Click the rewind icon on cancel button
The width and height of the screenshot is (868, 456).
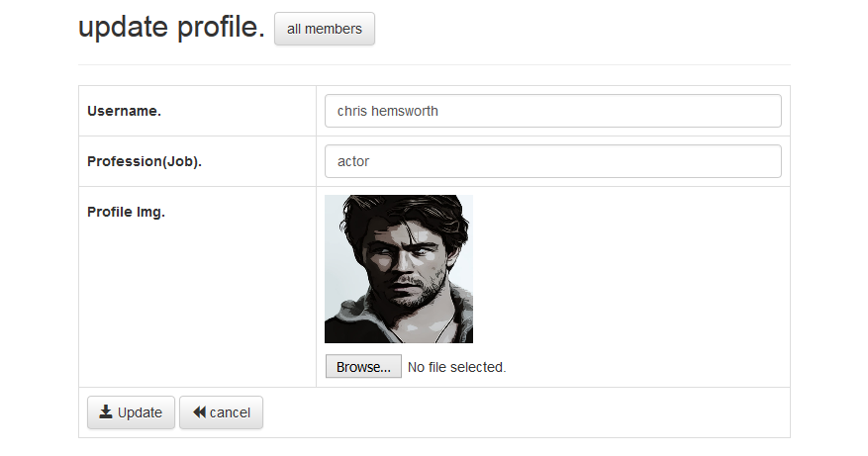pos(199,412)
